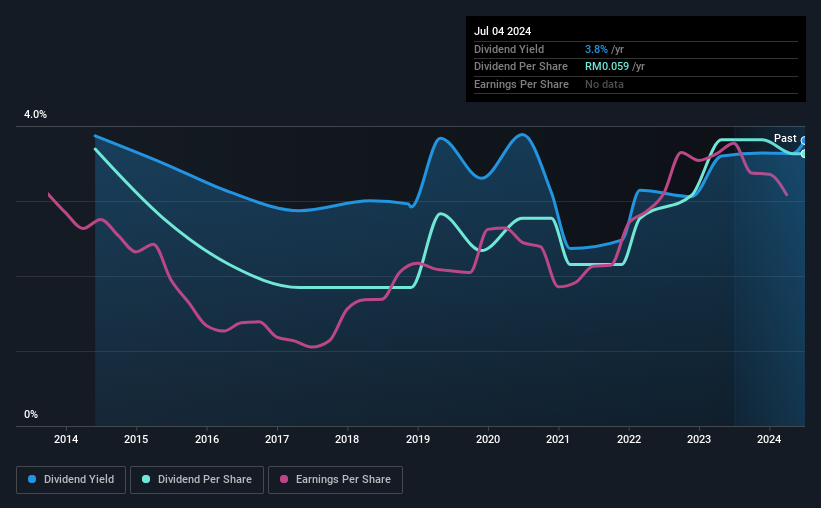Image resolution: width=821 pixels, height=508 pixels.
Task: Click the 2015 x-axis label
Action: tap(136, 439)
